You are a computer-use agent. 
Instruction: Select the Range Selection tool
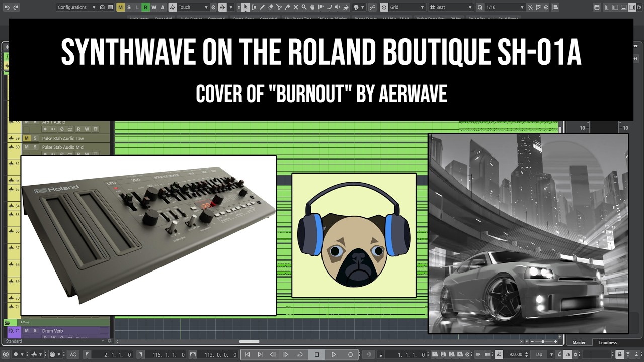coord(254,7)
